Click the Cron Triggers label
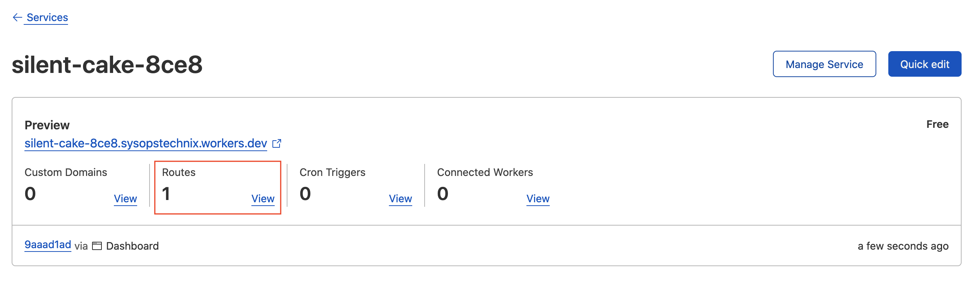980x294 pixels. coord(332,172)
